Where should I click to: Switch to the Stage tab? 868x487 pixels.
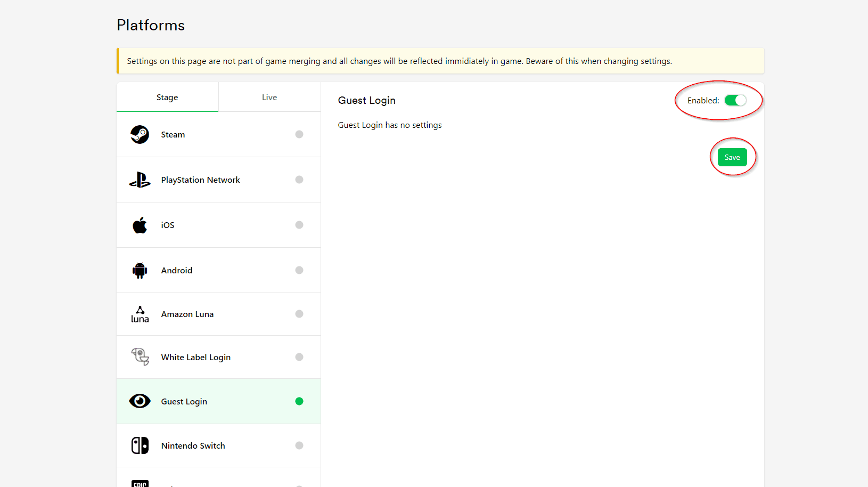tap(167, 98)
